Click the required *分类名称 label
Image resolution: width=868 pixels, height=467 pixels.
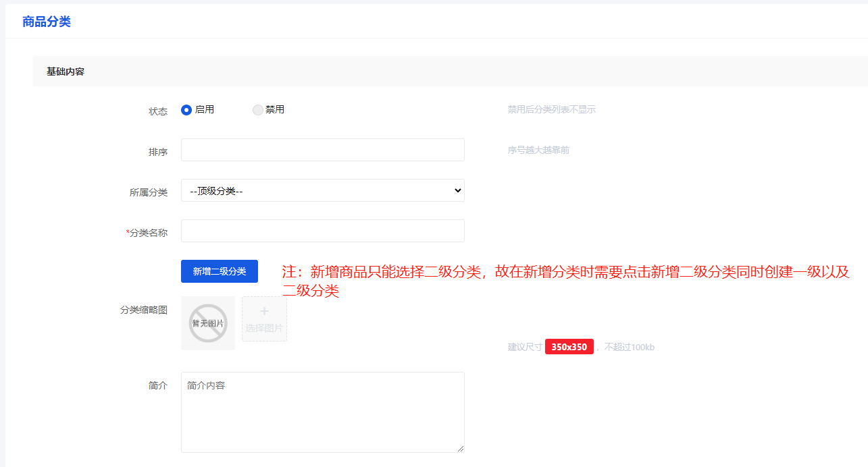tap(147, 233)
